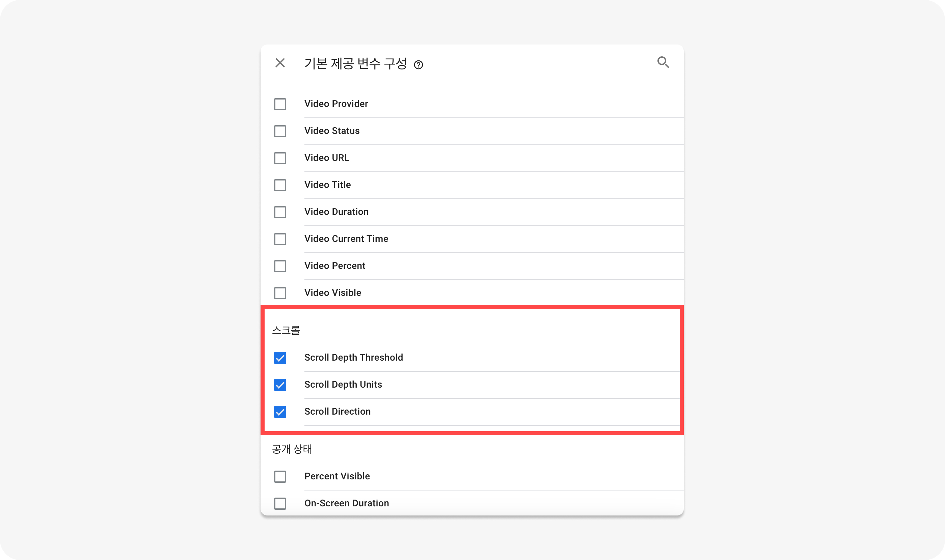Image resolution: width=945 pixels, height=560 pixels.
Task: Enable the Percent Visible checkbox
Action: coord(280,477)
